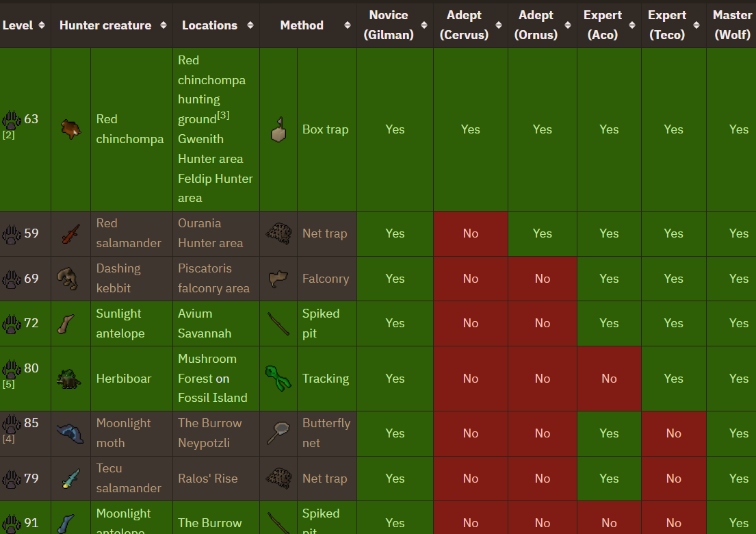Click the Moonlight antelope creature icon
The image size is (756, 534).
66,524
